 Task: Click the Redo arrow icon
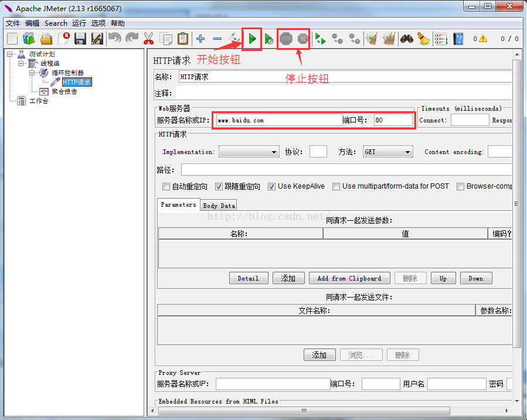click(x=132, y=38)
